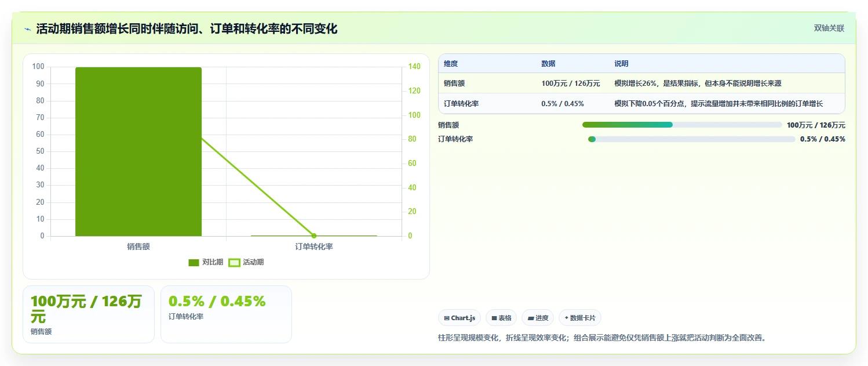The height and width of the screenshot is (366, 868).
Task: Click the 0.5% / 0.45% progress value
Action: point(823,139)
